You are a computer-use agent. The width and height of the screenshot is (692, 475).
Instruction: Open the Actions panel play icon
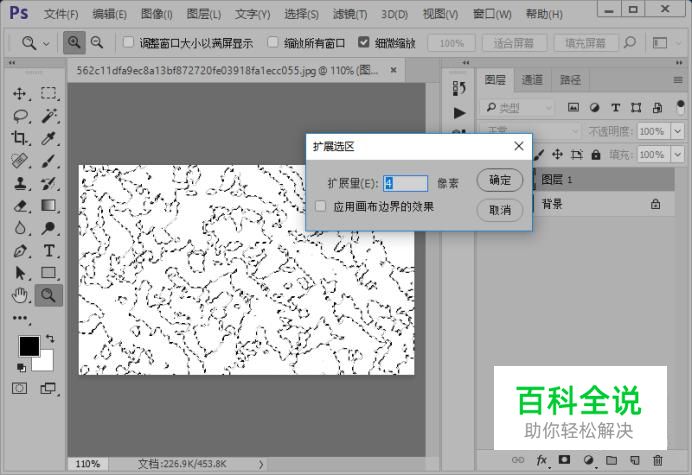459,113
